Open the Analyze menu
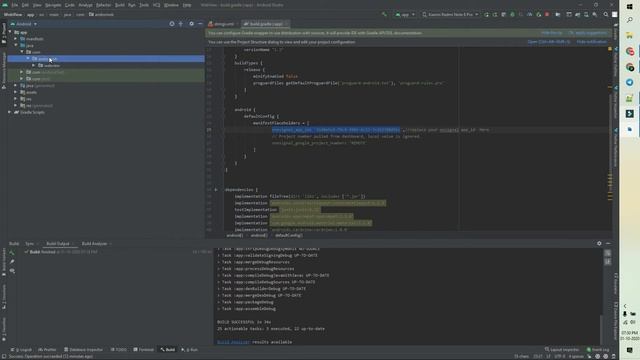 [x=85, y=5]
